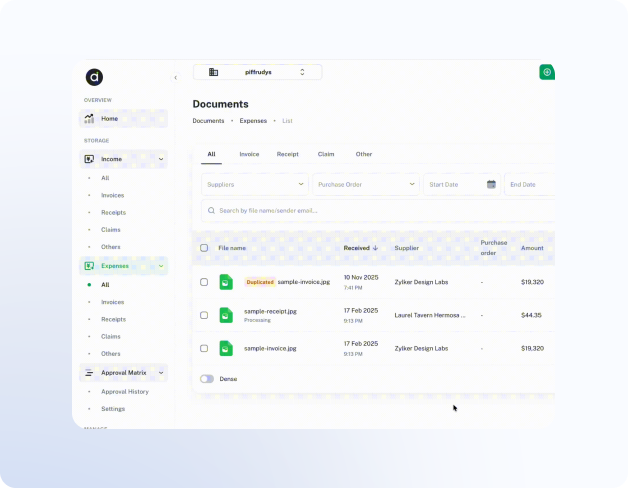Viewport: 628px width, 488px height.
Task: Switch to the Claim tab
Action: click(326, 154)
